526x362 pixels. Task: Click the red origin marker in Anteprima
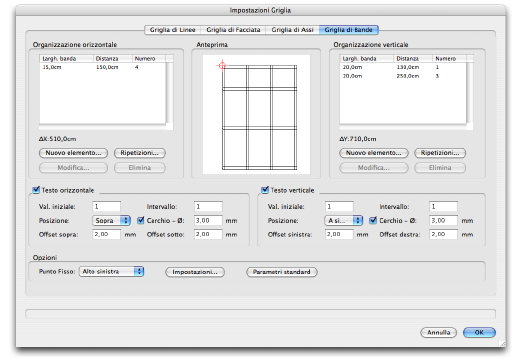[222, 65]
